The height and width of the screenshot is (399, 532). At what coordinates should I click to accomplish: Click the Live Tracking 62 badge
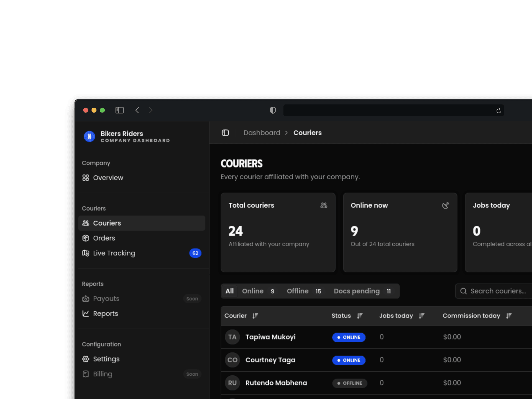coord(195,253)
